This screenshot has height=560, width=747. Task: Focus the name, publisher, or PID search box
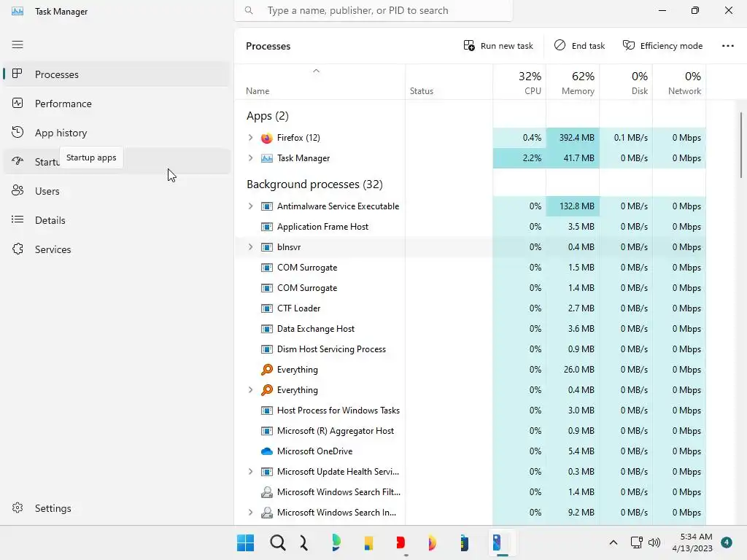pos(373,10)
